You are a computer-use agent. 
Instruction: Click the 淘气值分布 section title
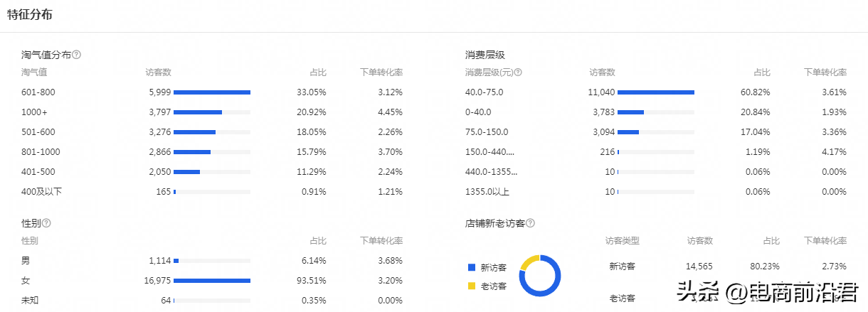(46, 55)
